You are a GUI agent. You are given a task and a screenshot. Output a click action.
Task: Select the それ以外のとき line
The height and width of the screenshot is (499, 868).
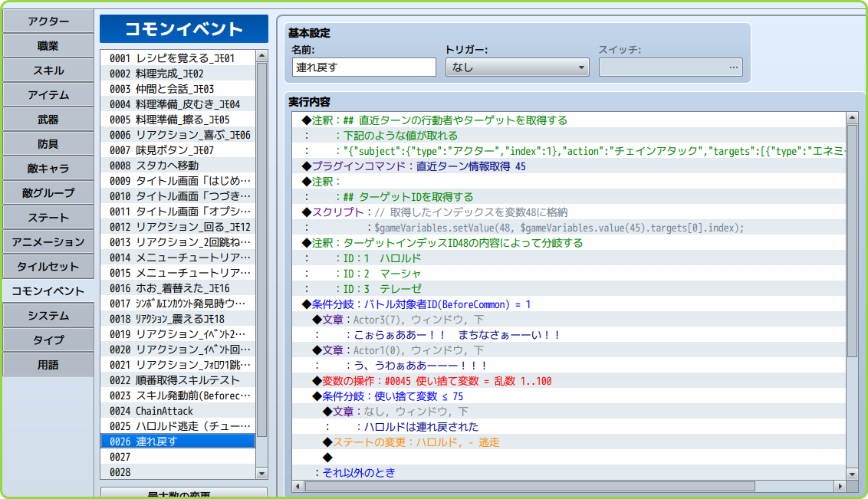[568, 472]
